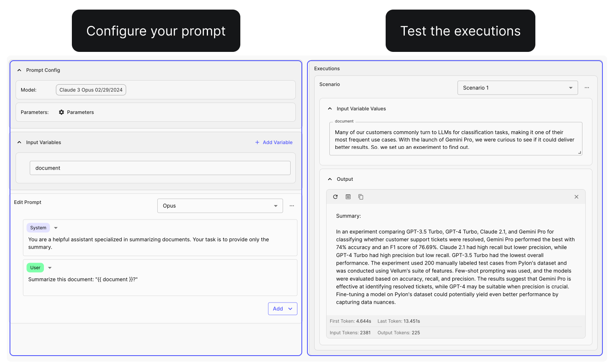This screenshot has height=364, width=616.
Task: Open the Scenario 1 dropdown
Action: tap(517, 88)
